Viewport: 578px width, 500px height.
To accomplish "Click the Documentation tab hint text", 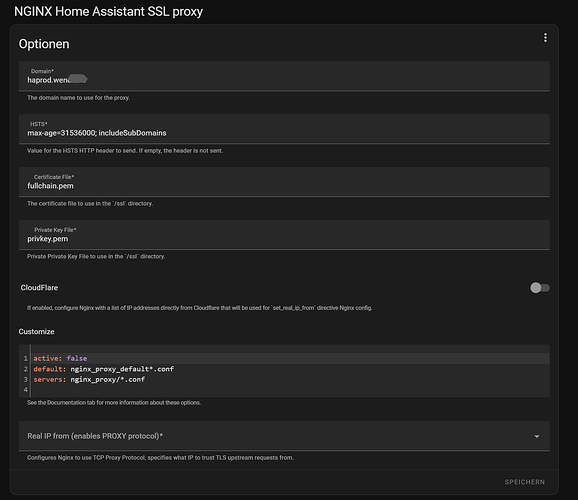I will coord(114,403).
